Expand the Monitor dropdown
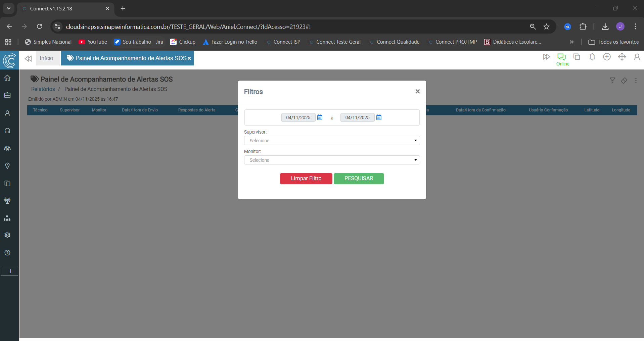The image size is (644, 341). [332, 160]
